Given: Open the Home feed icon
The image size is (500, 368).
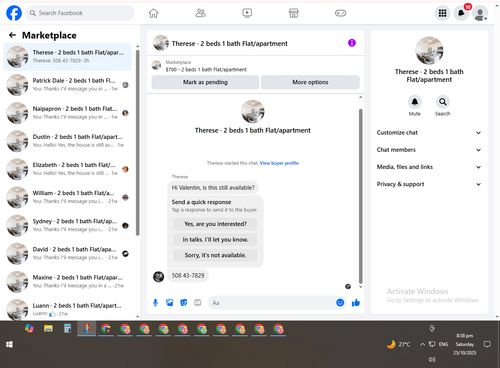Looking at the screenshot, I should coord(153,13).
